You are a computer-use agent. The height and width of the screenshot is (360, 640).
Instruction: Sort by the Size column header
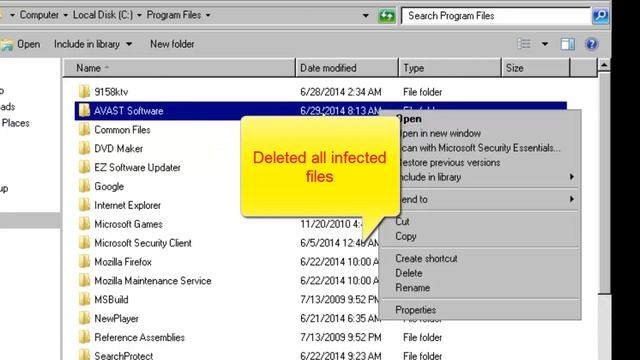click(x=536, y=68)
